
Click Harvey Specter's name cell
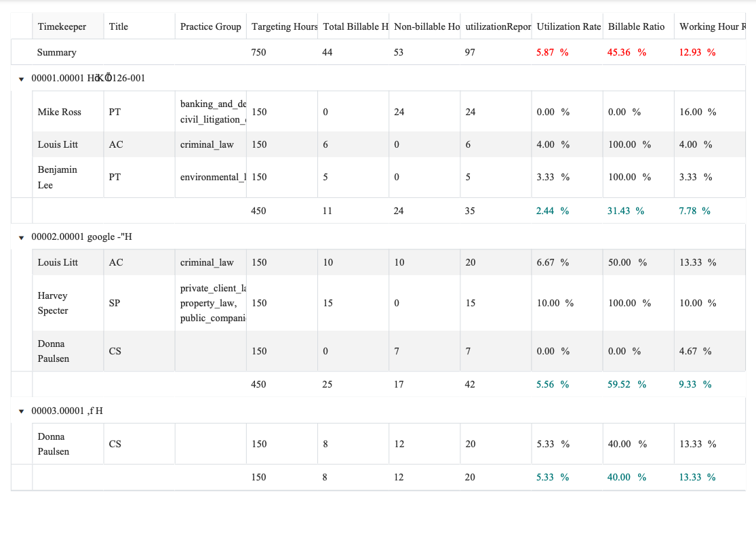tap(53, 304)
